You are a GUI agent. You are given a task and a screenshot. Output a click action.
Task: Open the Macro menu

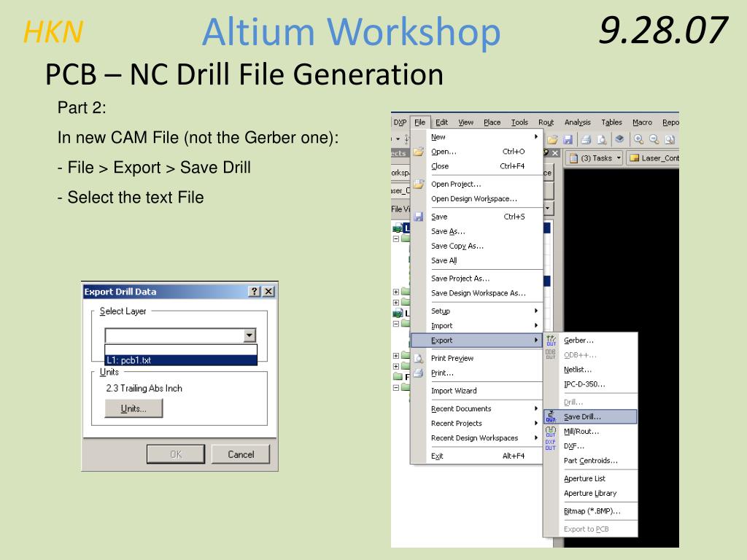[642, 122]
